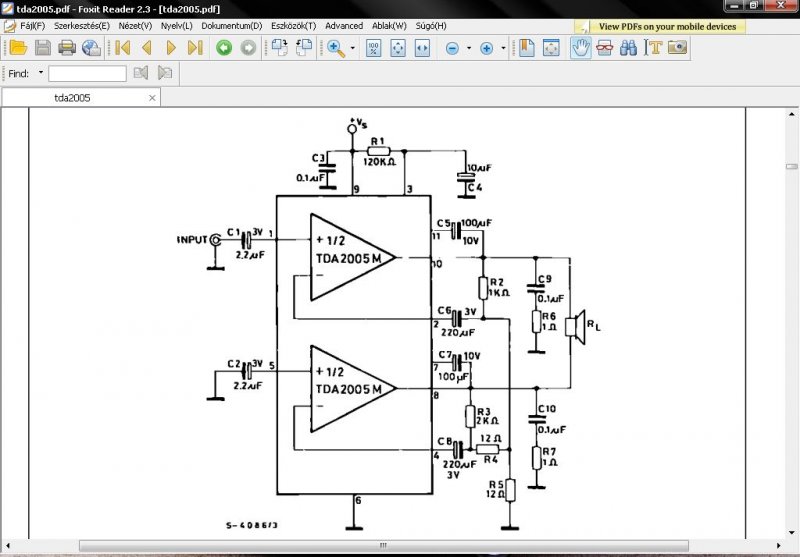Open search with the binoculars icon
800x557 pixels.
coord(629,48)
